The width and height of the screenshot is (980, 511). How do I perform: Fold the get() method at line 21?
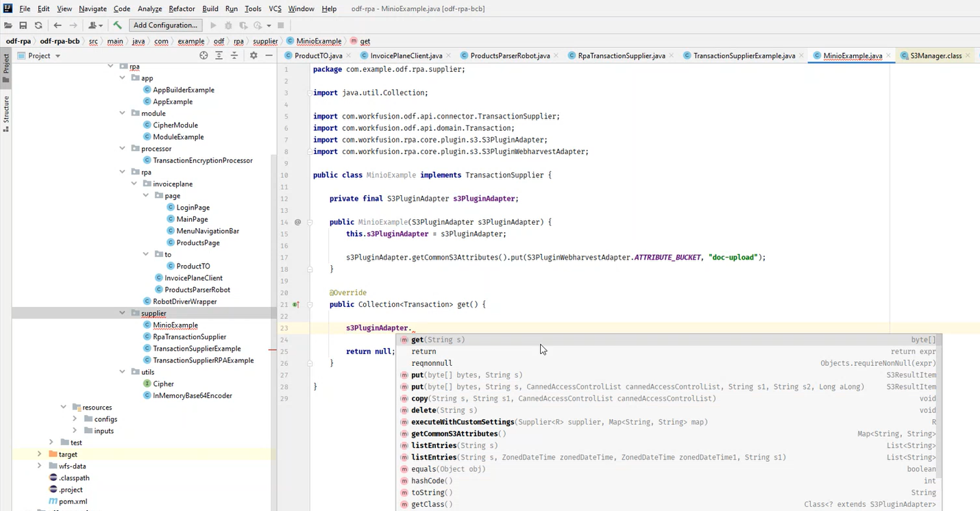coord(310,304)
